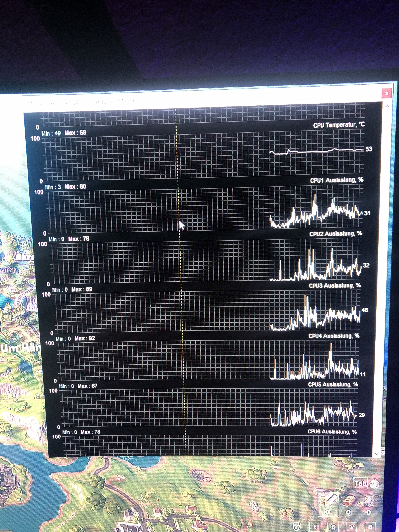The width and height of the screenshot is (399, 532).
Task: Click the CPU2 Min 0 Max 76 readout
Action: pos(69,239)
